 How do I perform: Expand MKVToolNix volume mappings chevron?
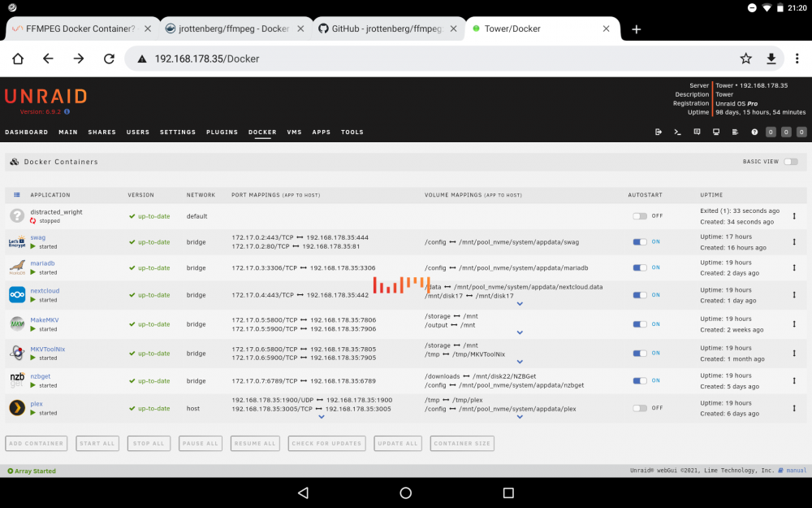(x=520, y=362)
